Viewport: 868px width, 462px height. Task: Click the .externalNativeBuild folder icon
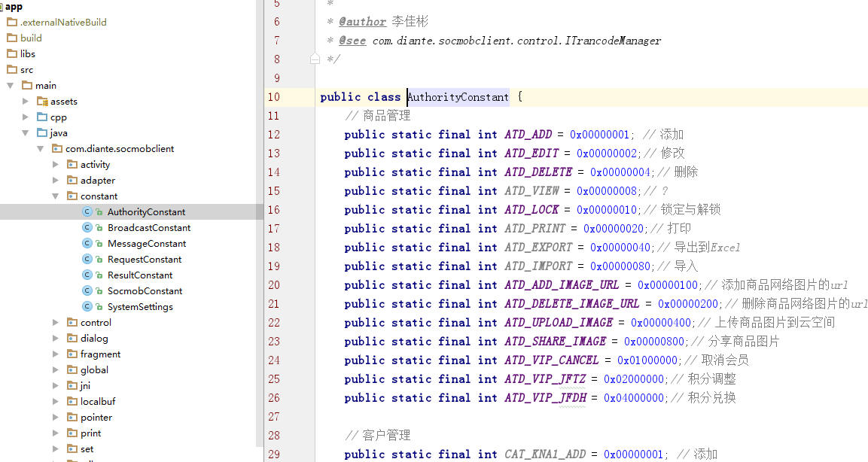(12, 23)
